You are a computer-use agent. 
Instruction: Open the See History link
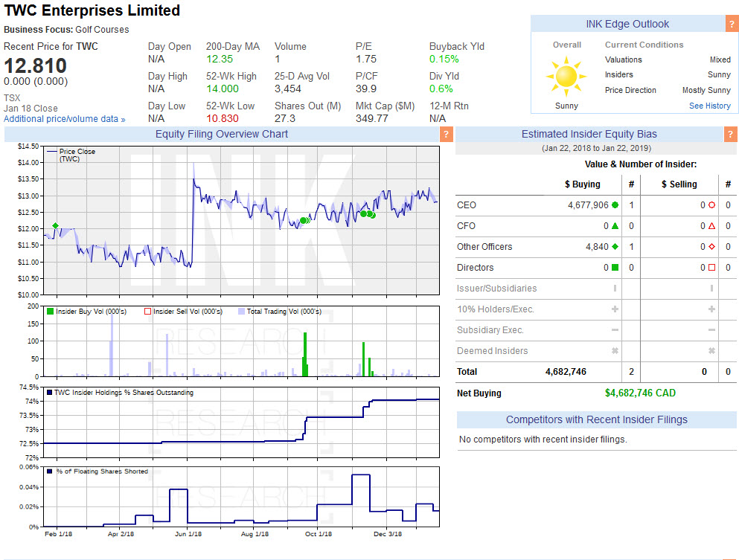(710, 106)
